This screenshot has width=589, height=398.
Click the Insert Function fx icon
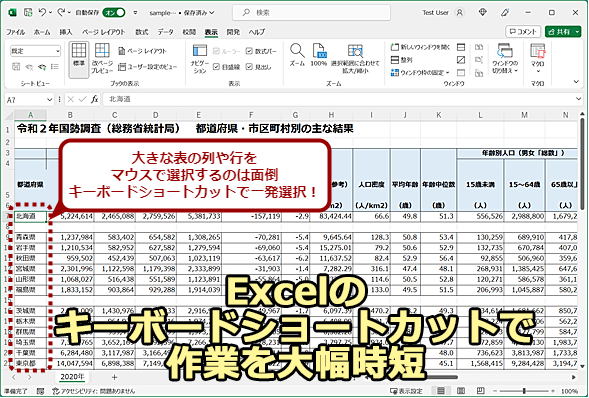(95, 100)
